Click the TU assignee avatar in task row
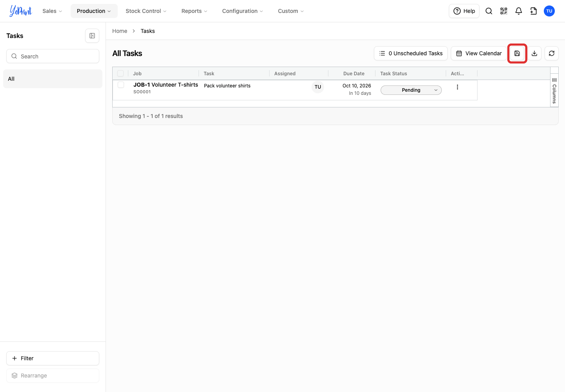Screen dimensions: 565x392 pyautogui.click(x=318, y=87)
